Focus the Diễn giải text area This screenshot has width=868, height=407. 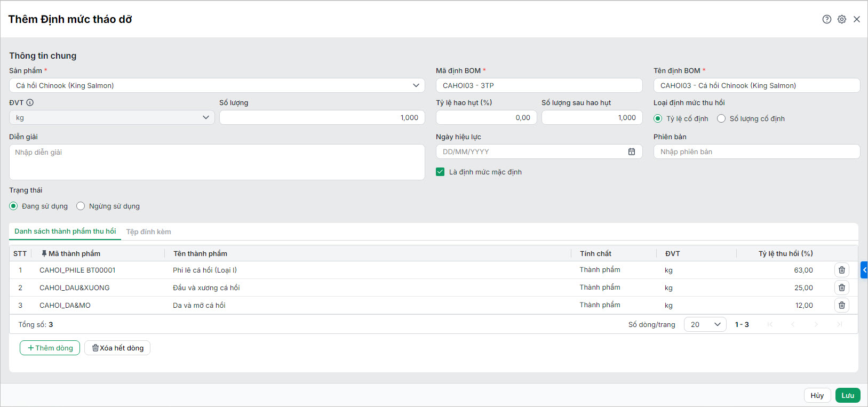pos(217,162)
